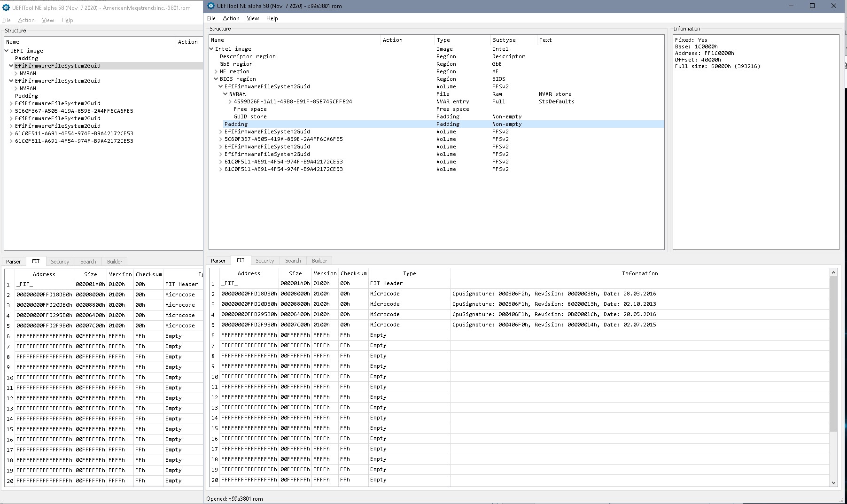Expand the ME region node
Image resolution: width=847 pixels, height=504 pixels.
pyautogui.click(x=216, y=71)
